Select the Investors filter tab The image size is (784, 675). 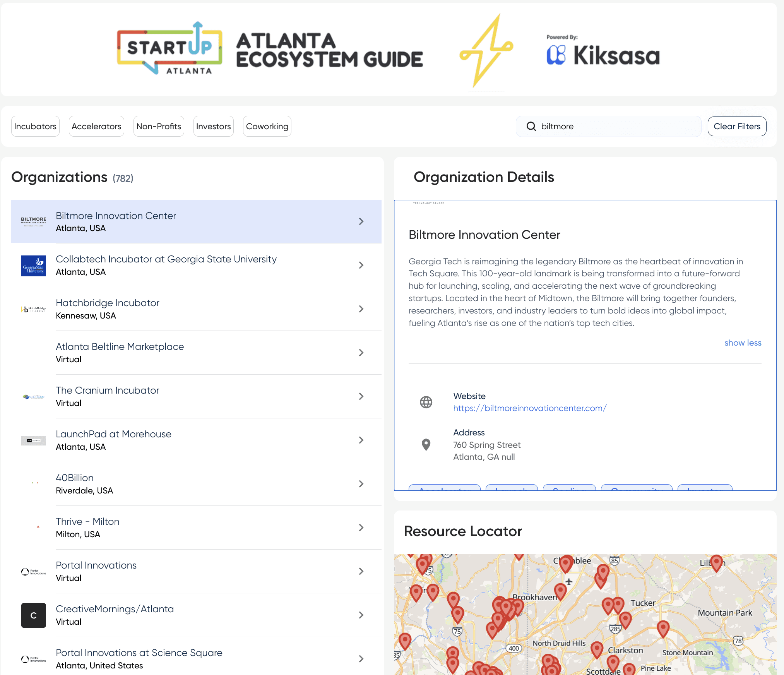(213, 127)
